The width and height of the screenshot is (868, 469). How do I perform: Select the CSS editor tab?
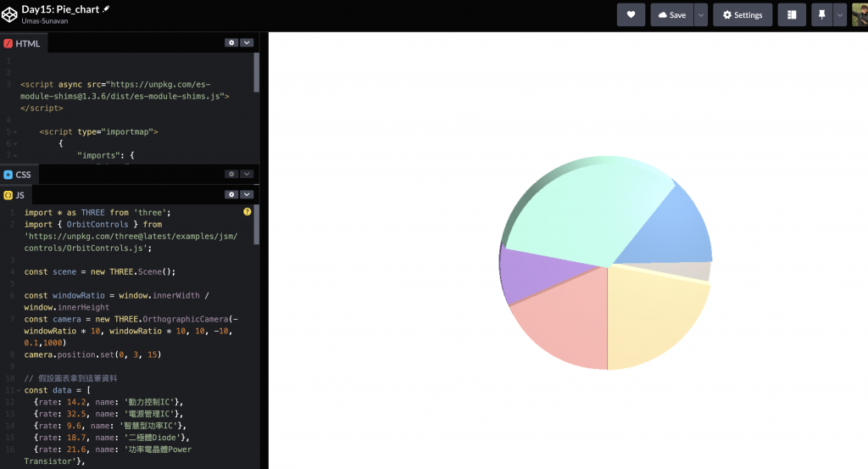[x=18, y=175]
